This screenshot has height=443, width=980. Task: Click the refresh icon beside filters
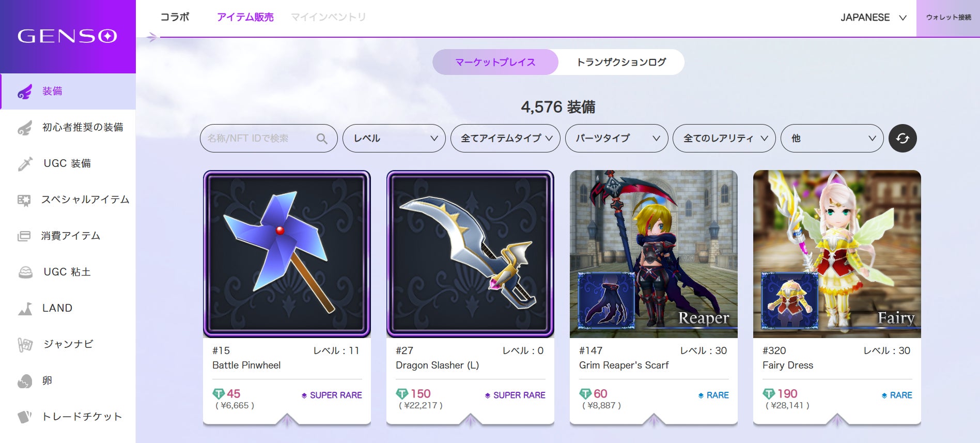point(903,138)
